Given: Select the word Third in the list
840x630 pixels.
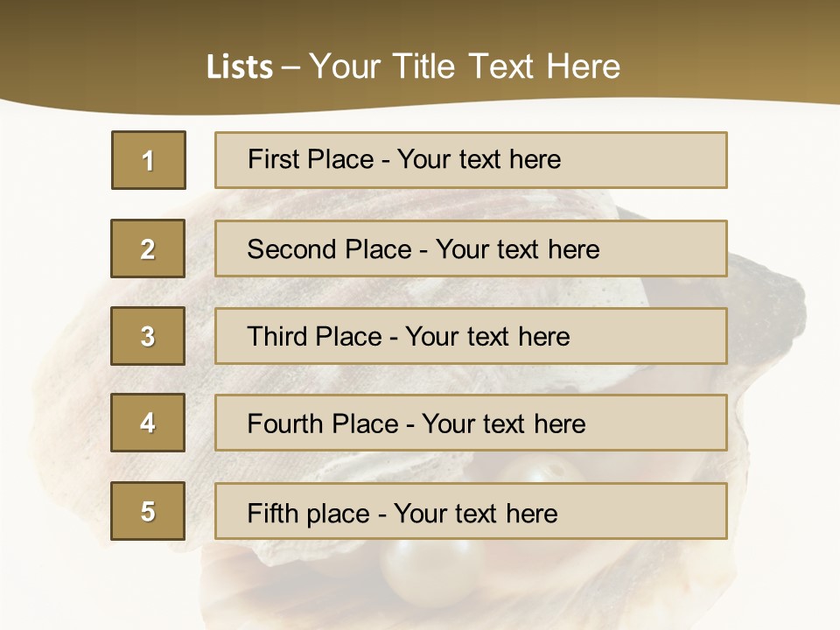Looking at the screenshot, I should tap(278, 337).
